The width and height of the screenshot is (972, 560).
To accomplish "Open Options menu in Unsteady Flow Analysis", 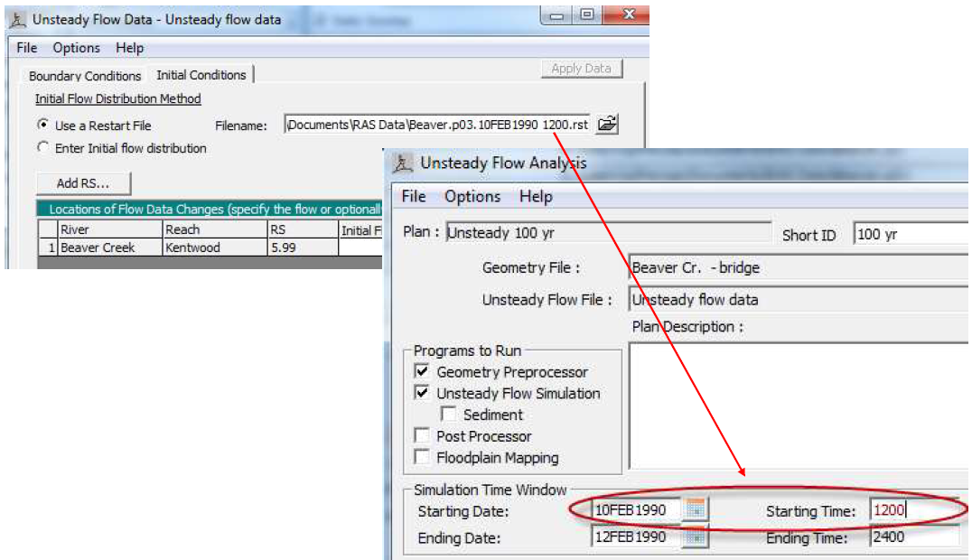I will coord(472,196).
